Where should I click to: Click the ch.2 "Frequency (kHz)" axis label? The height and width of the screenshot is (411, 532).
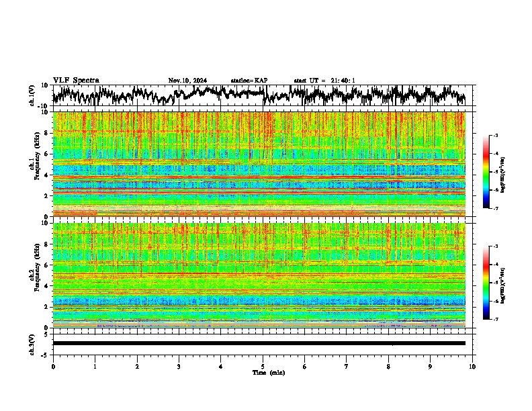pyautogui.click(x=38, y=267)
